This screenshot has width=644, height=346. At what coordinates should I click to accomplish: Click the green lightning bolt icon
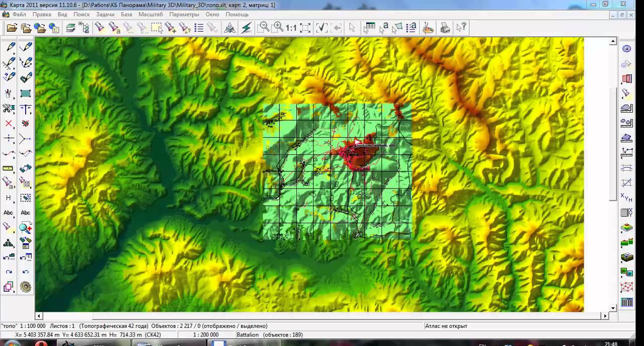[246, 28]
